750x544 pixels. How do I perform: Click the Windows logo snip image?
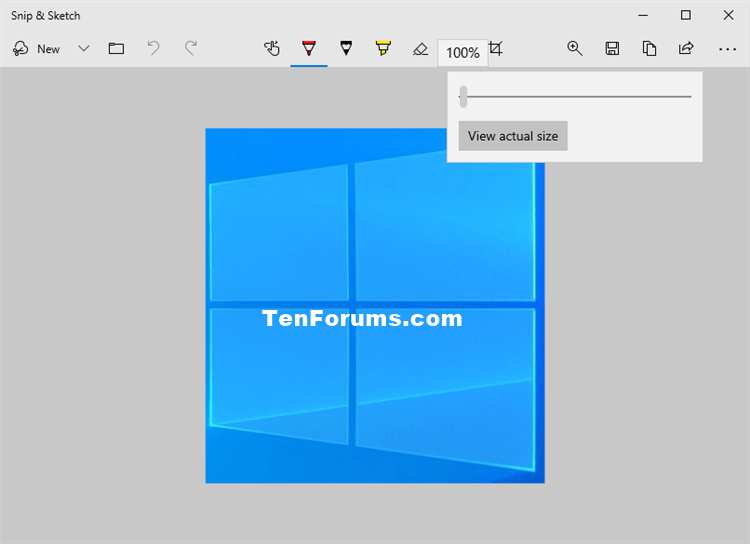coord(375,305)
